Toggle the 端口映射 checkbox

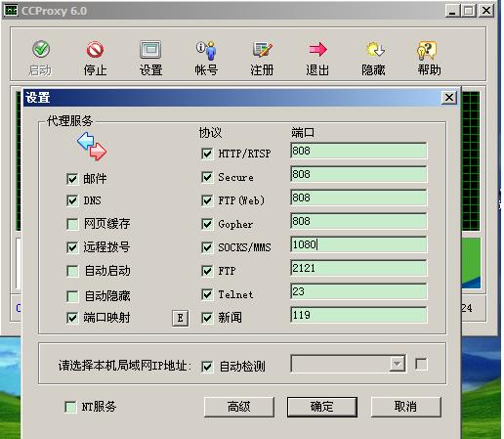click(72, 318)
